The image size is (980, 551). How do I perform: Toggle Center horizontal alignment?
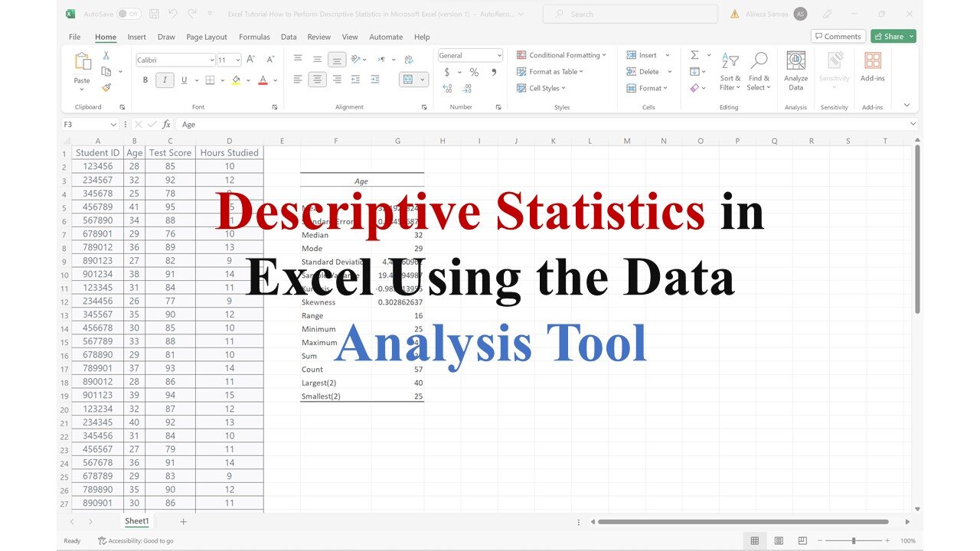pos(317,80)
